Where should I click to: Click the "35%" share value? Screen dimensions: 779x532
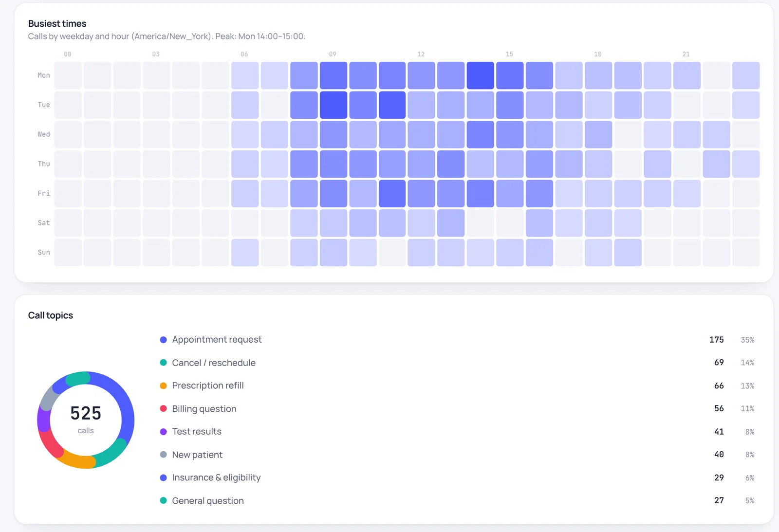click(x=747, y=340)
